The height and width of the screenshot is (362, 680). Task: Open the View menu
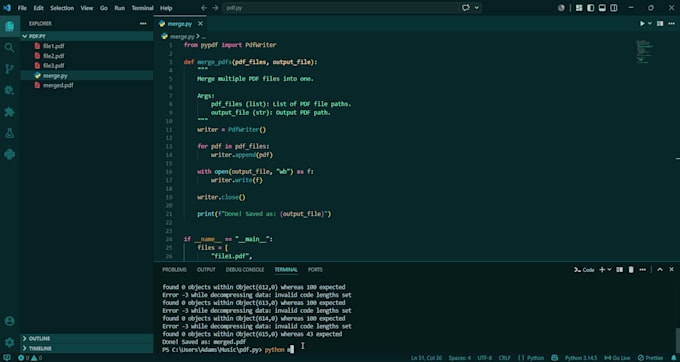coord(87,8)
